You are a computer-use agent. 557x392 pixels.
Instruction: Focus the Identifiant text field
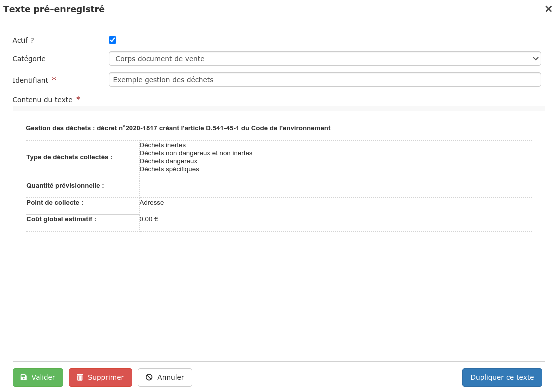[x=324, y=80]
